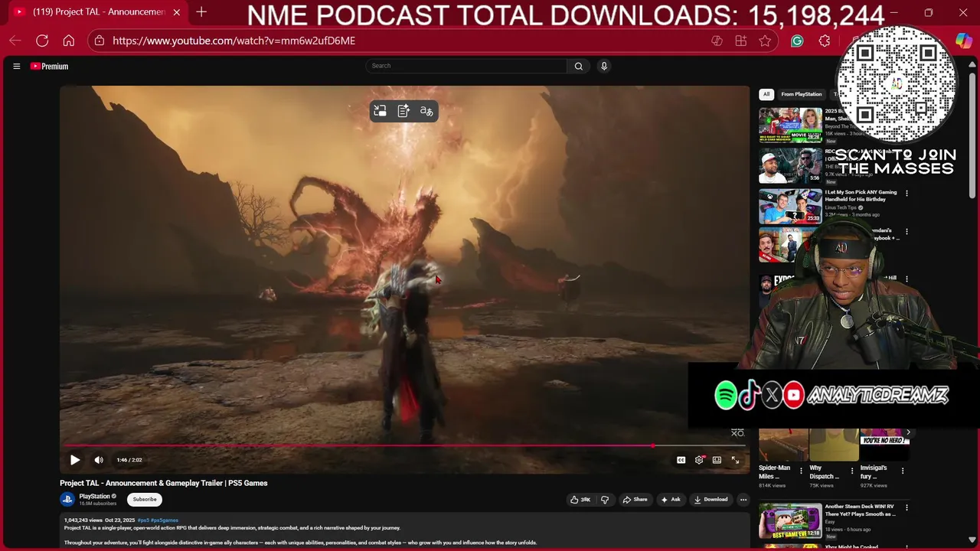Start voice search with microphone icon

(604, 66)
